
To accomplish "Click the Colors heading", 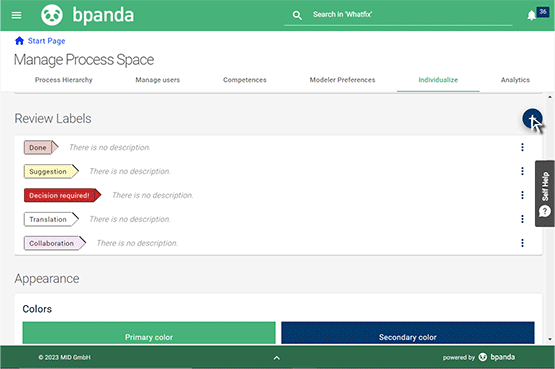I will 37,309.
